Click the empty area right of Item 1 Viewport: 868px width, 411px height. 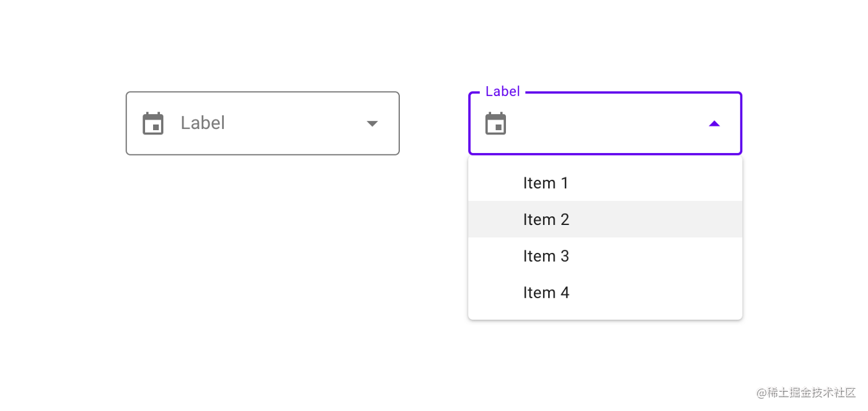point(657,183)
